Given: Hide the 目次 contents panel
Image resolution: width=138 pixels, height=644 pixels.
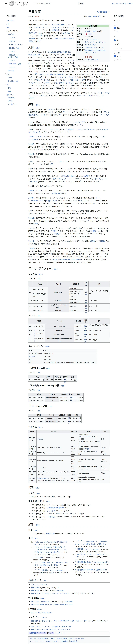Looking at the screenshot, I should coord(14,16).
